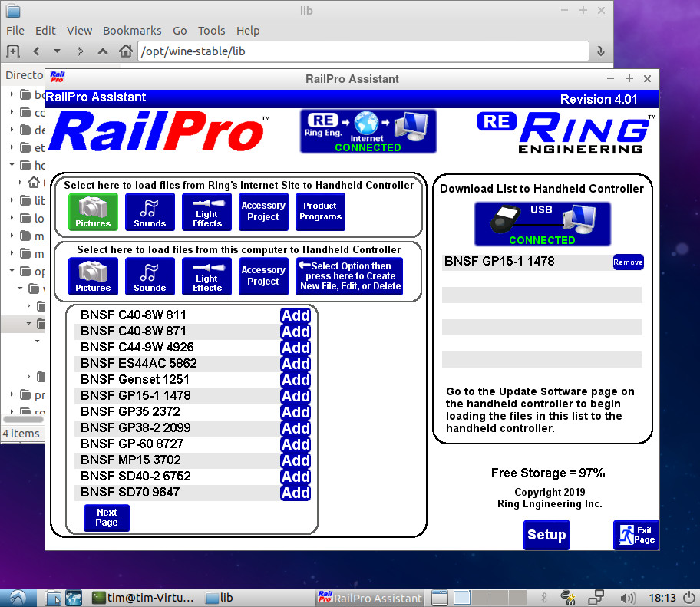Exit the page via Exit Page icon
The width and height of the screenshot is (700, 607).
[x=636, y=535]
